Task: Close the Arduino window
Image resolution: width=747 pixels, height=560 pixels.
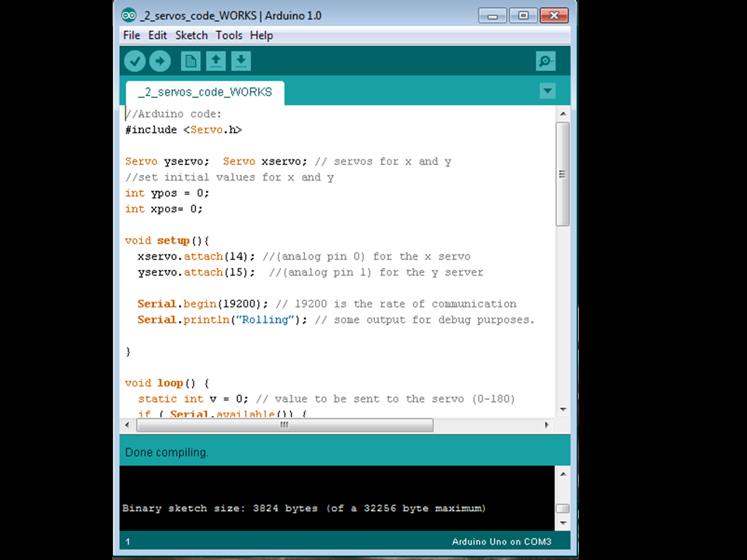Action: pos(554,16)
